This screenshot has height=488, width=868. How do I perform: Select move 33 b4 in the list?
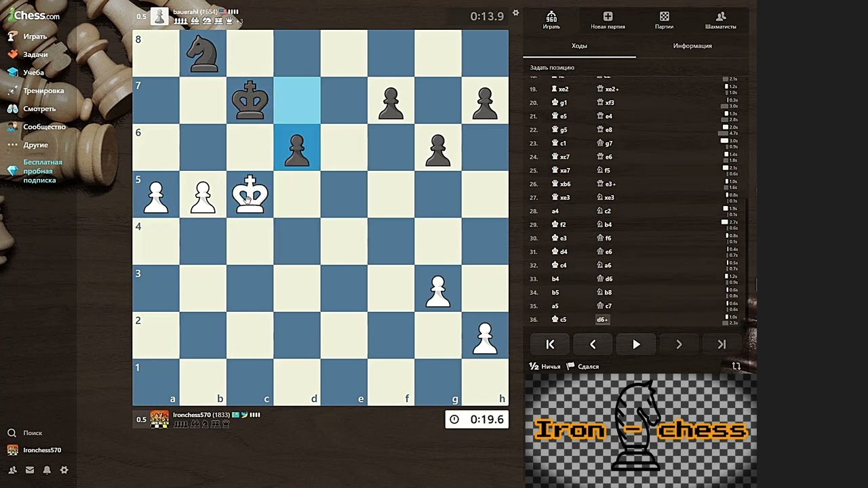pyautogui.click(x=555, y=279)
